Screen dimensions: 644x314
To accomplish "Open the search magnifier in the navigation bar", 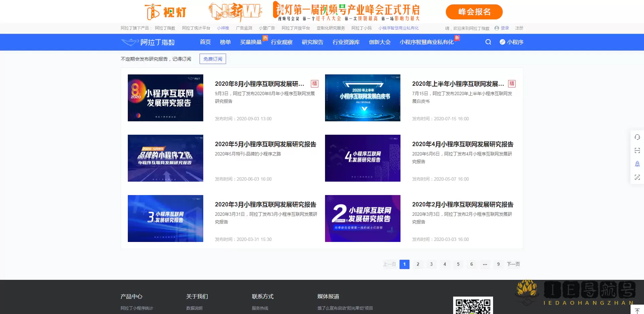I will click(x=488, y=42).
